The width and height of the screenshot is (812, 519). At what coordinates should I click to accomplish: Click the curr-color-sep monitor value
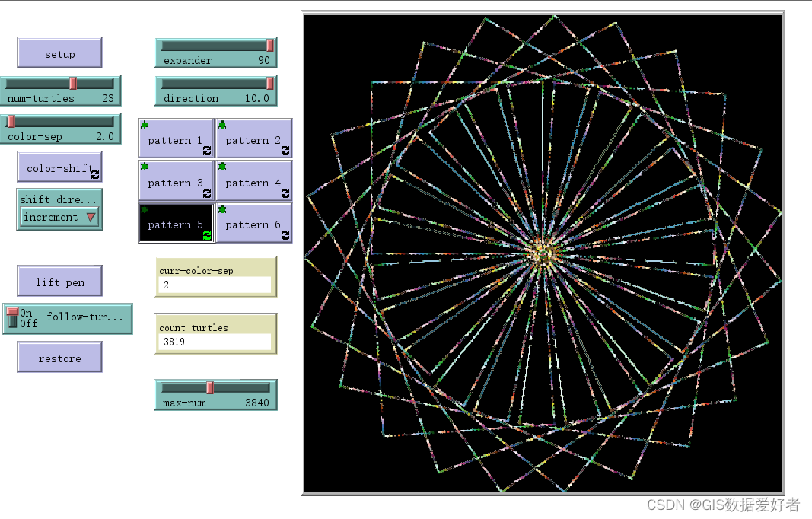tap(215, 285)
